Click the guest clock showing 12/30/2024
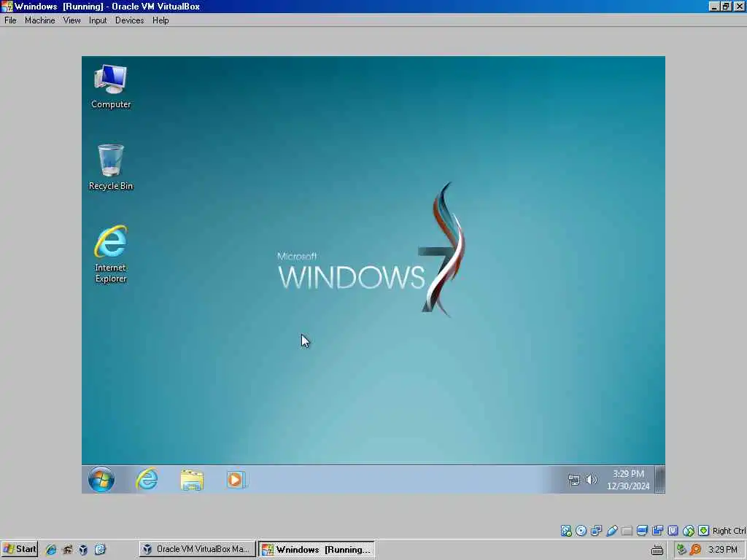This screenshot has width=747, height=560. click(x=628, y=480)
